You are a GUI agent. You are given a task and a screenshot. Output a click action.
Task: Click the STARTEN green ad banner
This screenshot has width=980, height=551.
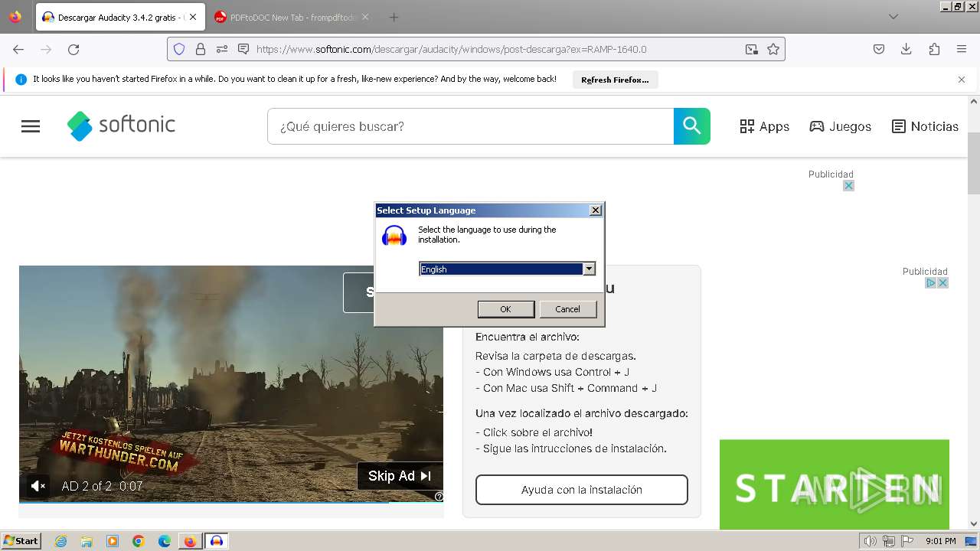click(x=835, y=484)
